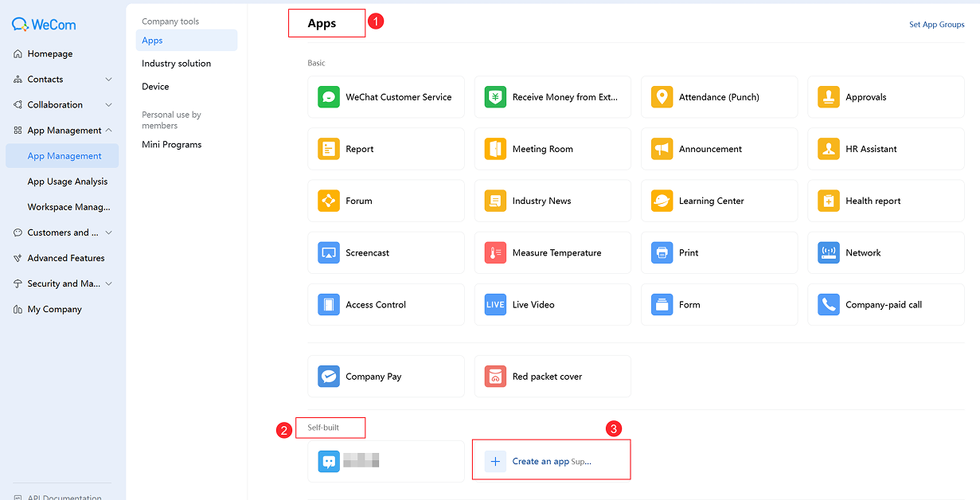Open the Report app icon

tap(329, 149)
